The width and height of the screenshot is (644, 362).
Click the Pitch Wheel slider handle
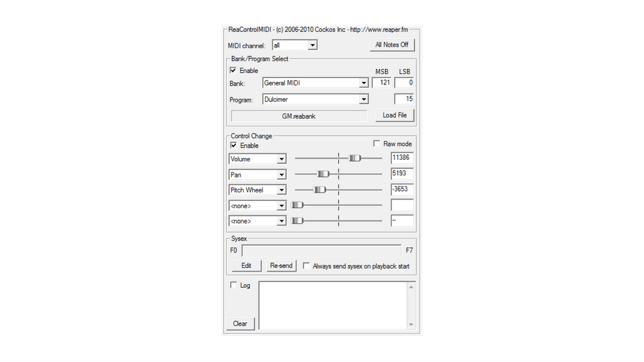coord(320,189)
